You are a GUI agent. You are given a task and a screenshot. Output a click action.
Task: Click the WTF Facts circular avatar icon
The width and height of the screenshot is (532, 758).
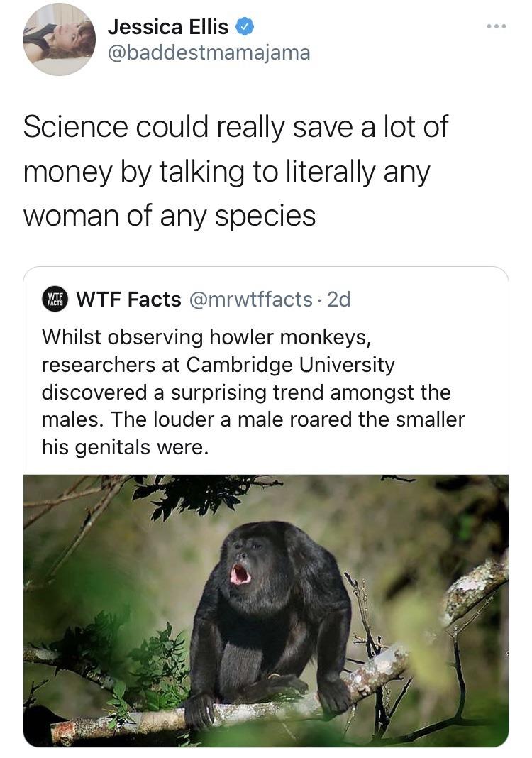55,297
